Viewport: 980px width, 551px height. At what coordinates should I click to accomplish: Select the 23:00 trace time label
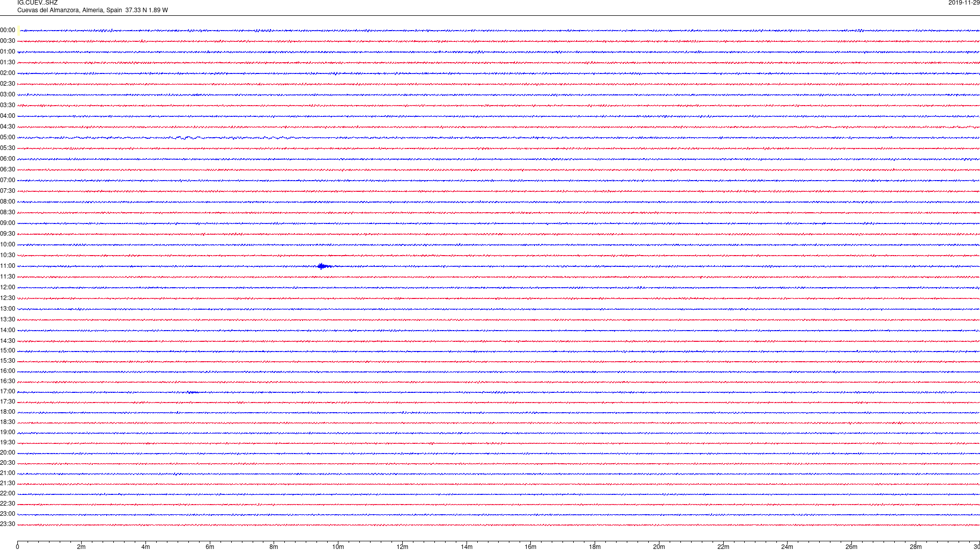coord(8,514)
